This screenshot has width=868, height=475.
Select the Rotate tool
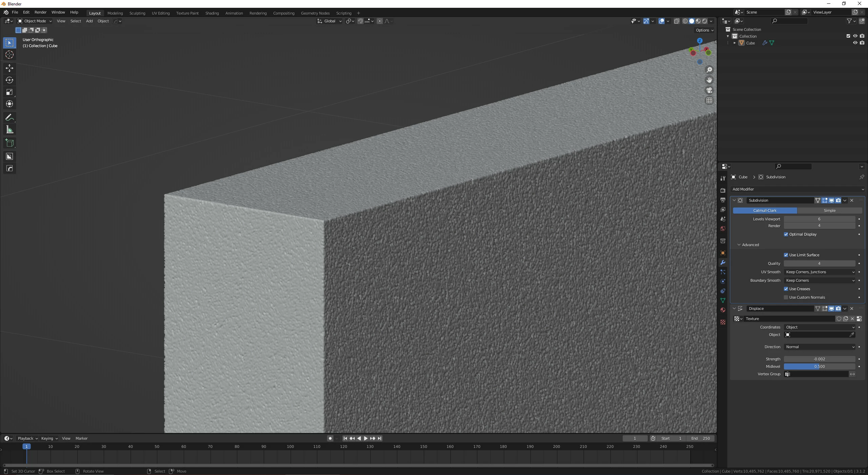[9, 80]
